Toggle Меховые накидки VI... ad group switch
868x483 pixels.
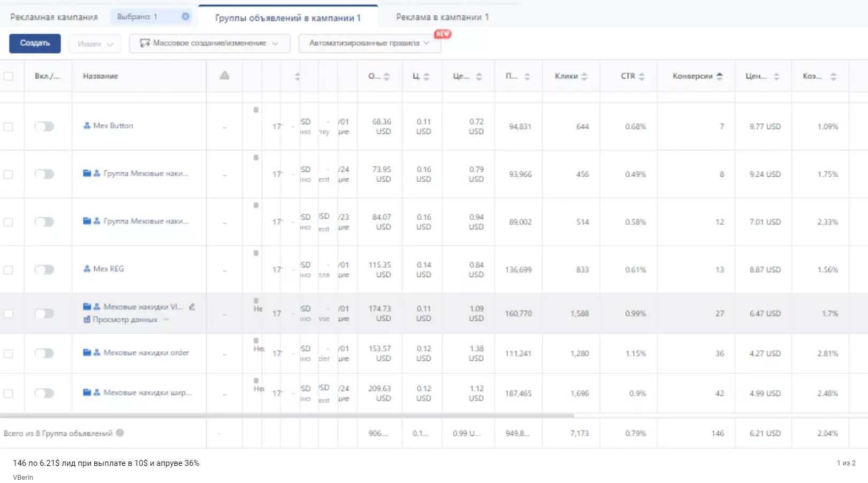[x=44, y=313]
